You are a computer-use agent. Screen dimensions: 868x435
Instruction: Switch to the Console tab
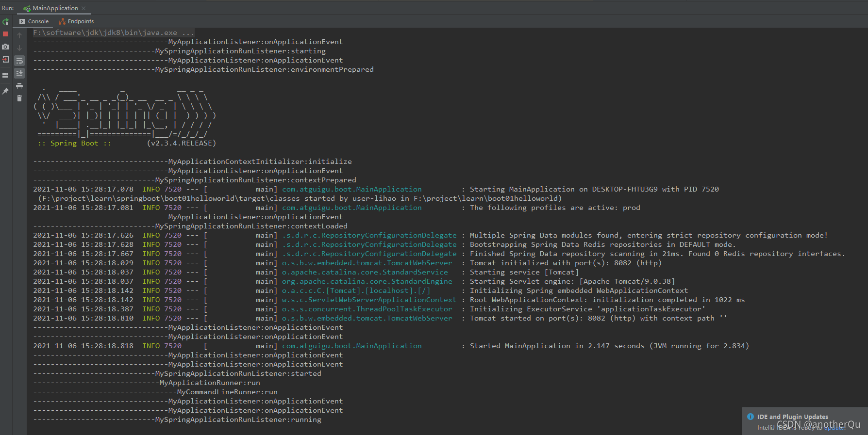34,21
